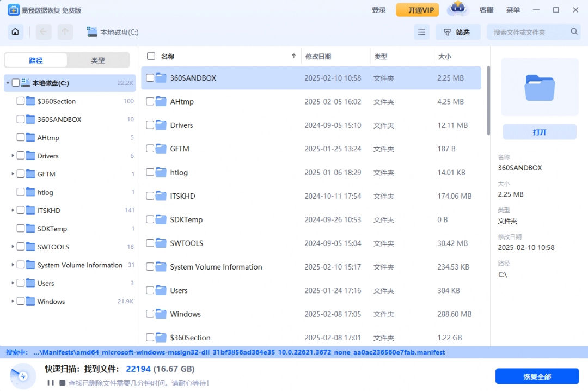The image size is (588, 391).
Task: Expand the Windows node in the sidebar
Action: click(12, 301)
